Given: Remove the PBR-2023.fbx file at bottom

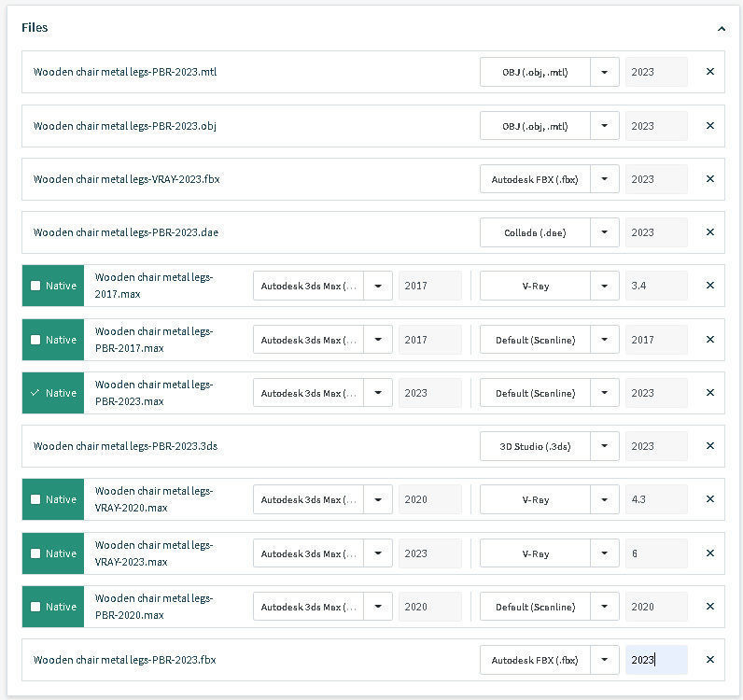Looking at the screenshot, I should point(709,660).
